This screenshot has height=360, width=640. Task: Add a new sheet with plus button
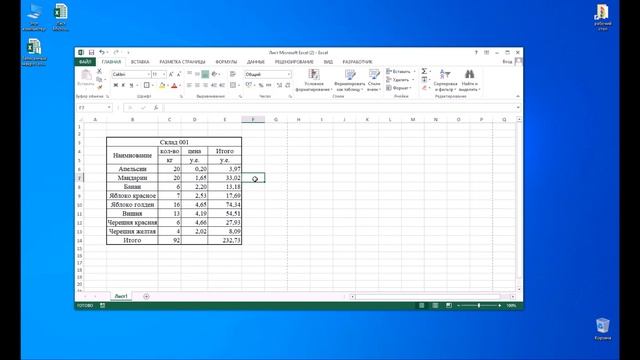point(146,296)
